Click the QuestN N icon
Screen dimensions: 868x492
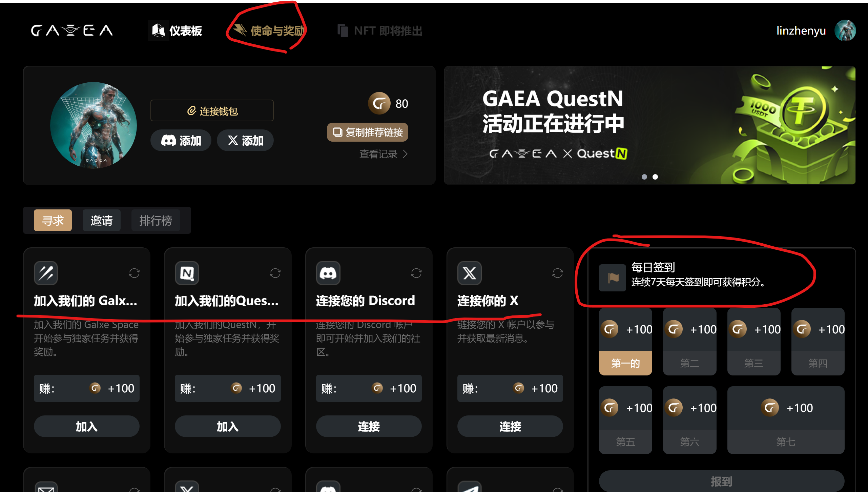pos(187,273)
